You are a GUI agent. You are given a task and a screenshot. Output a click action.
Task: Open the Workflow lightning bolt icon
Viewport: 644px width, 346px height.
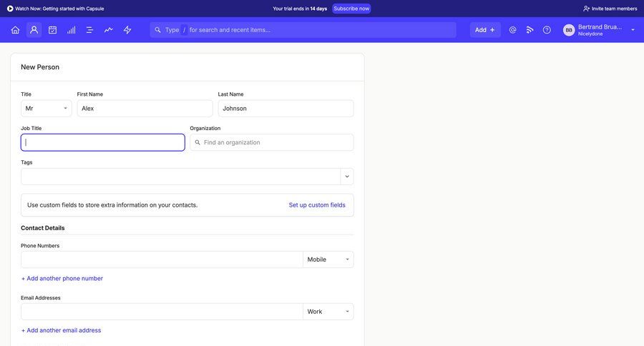click(127, 30)
